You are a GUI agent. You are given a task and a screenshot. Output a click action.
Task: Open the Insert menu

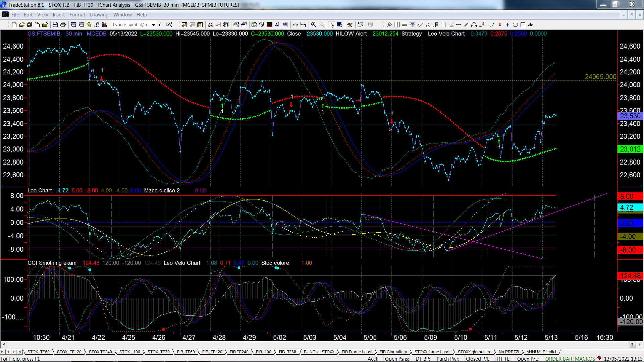(58, 15)
